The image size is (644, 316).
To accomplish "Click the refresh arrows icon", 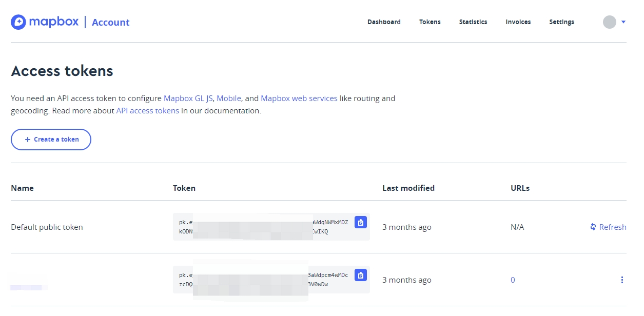I will [593, 227].
